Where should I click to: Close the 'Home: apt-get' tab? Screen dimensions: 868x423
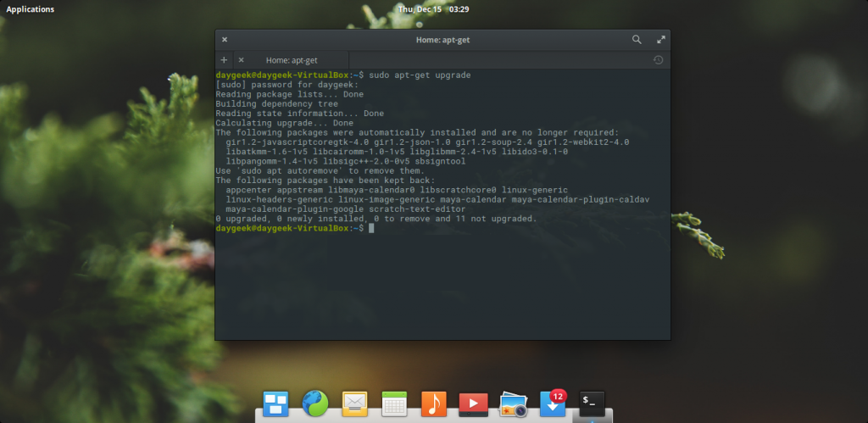[x=241, y=60]
